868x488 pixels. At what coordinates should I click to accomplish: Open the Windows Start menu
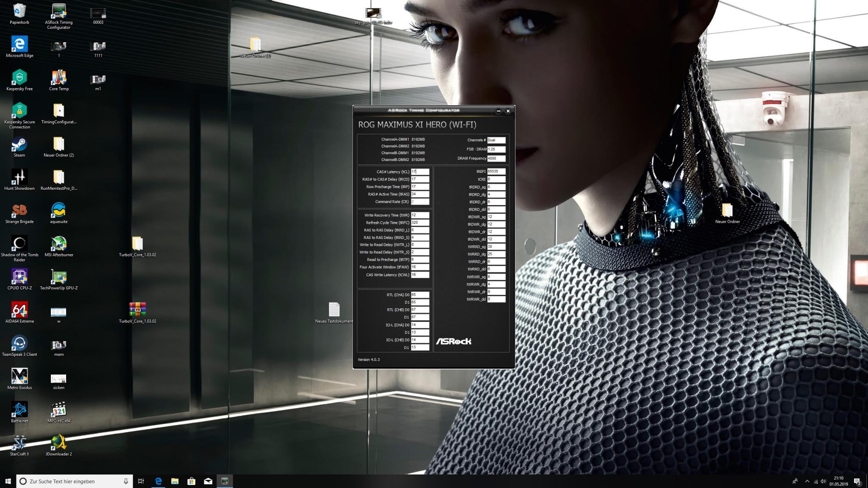pyautogui.click(x=8, y=481)
